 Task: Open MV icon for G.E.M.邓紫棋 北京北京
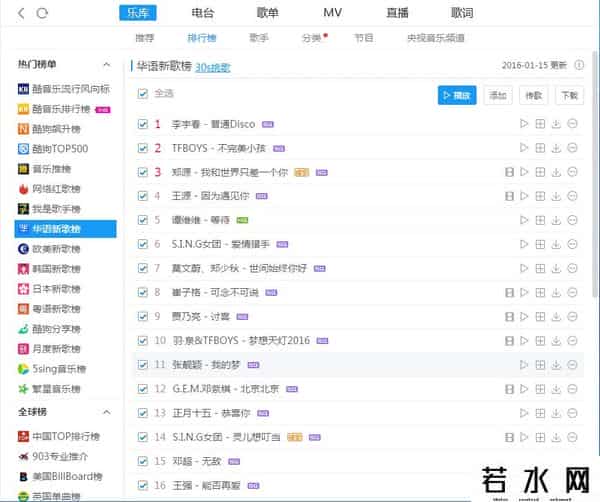coord(509,389)
